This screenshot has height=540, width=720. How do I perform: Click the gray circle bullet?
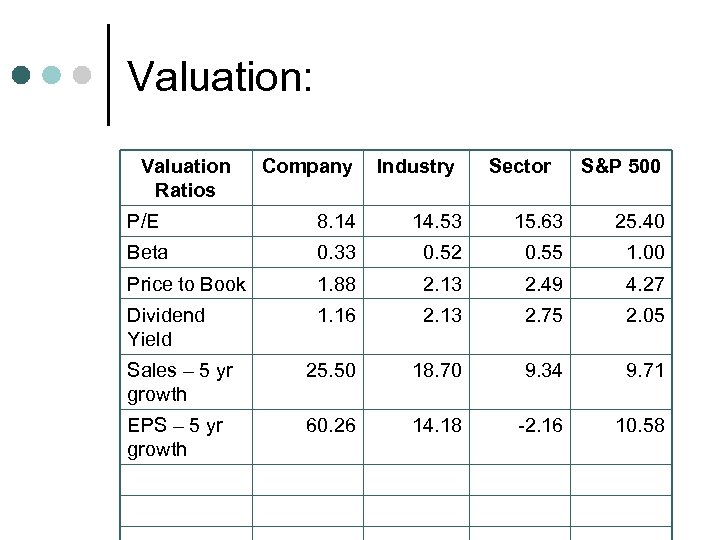pos(82,76)
